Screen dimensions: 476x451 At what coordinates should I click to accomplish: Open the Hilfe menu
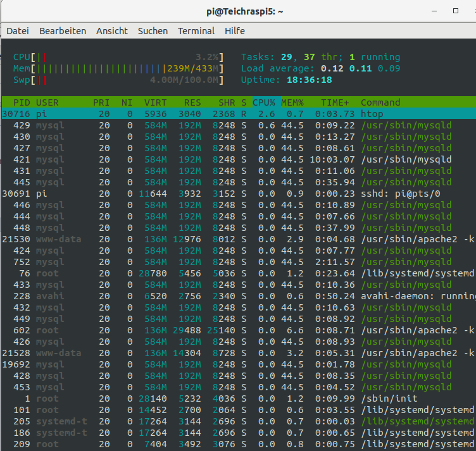point(235,31)
